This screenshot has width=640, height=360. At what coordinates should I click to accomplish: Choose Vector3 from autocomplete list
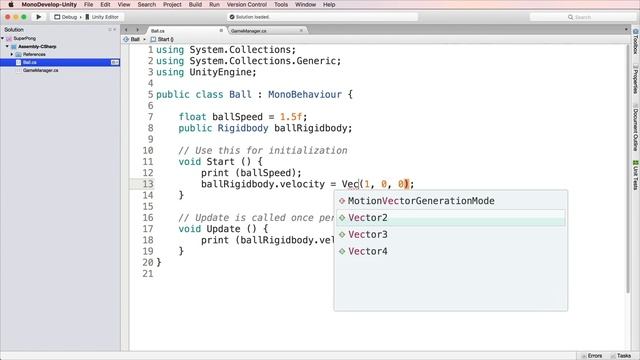[x=451, y=234]
